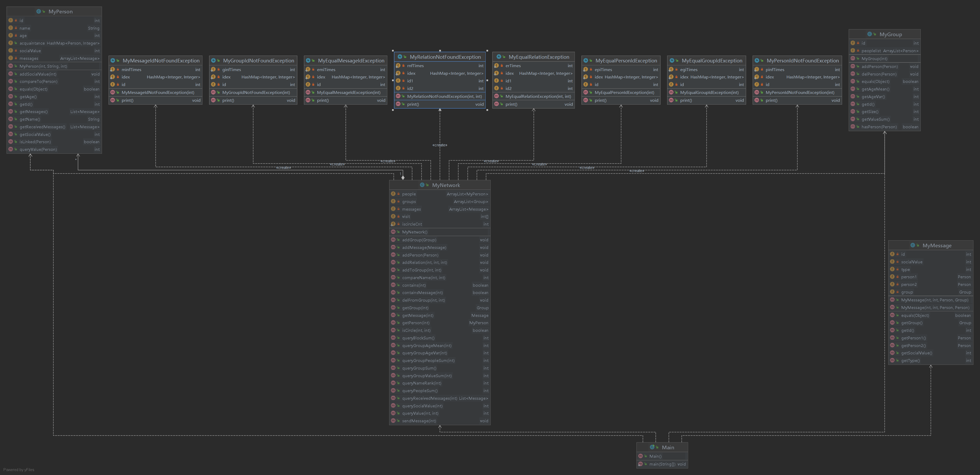Click the class icon beside MyPerson title

click(39, 12)
